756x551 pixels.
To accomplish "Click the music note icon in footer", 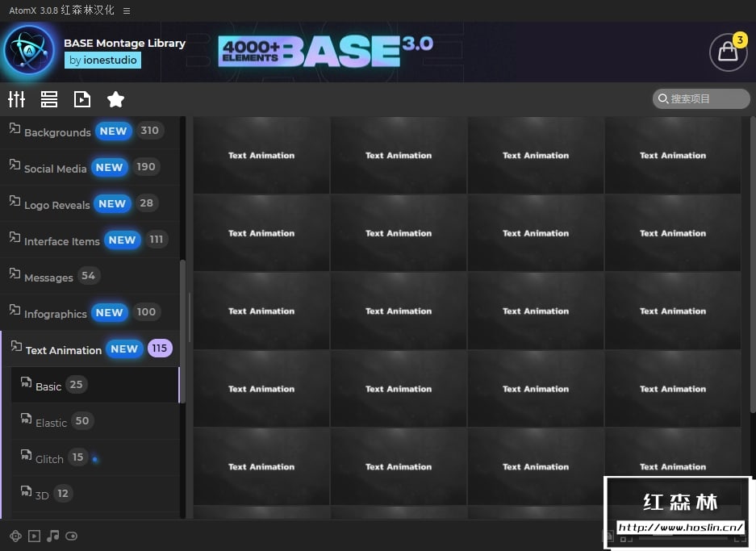I will pos(53,536).
